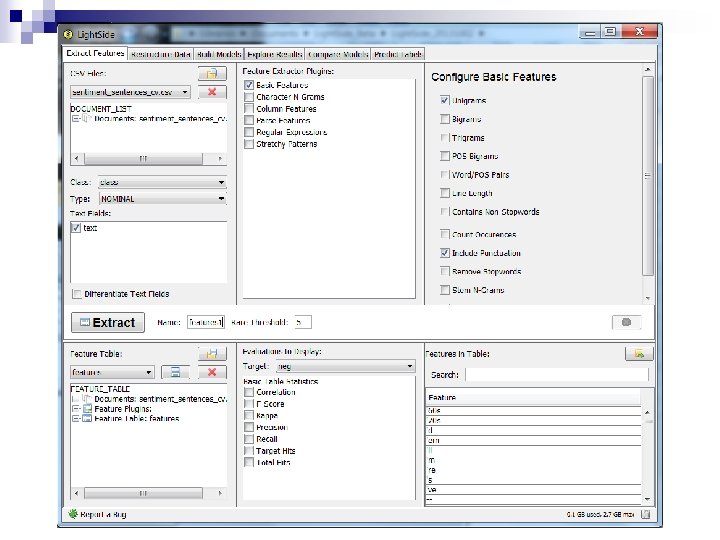Select the 've feature row
The image size is (720, 540).
[534, 490]
